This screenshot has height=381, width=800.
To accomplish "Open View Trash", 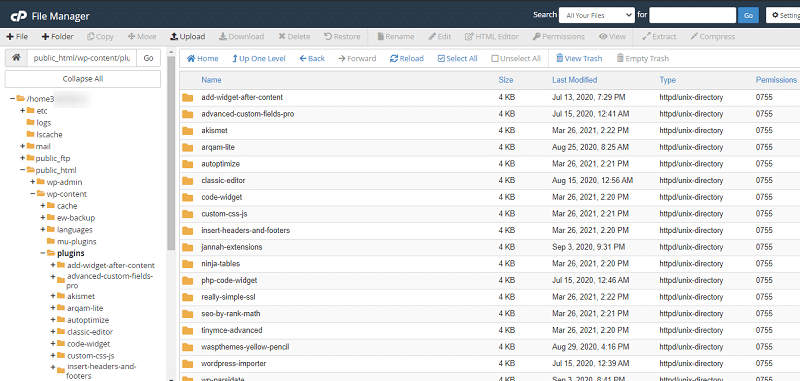I will 579,59.
